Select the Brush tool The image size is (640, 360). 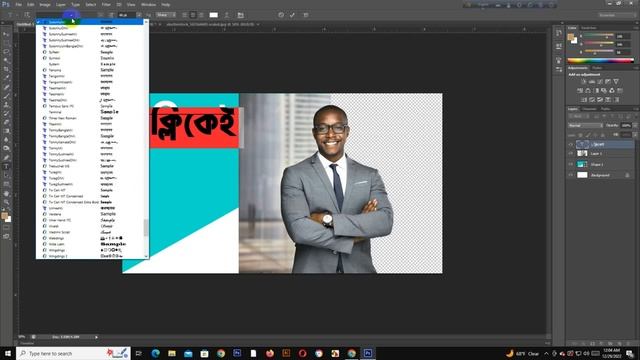click(6, 96)
